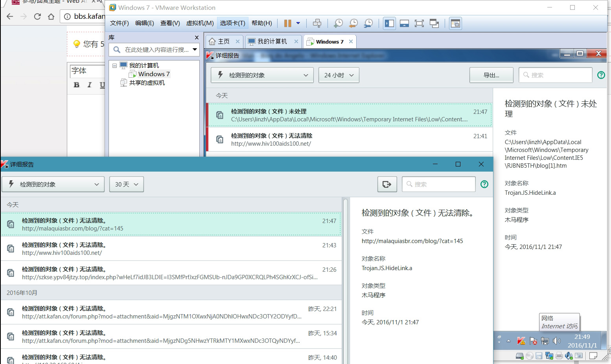Open Action Center flag icon in guest tray
The image size is (611, 364).
pos(533,341)
